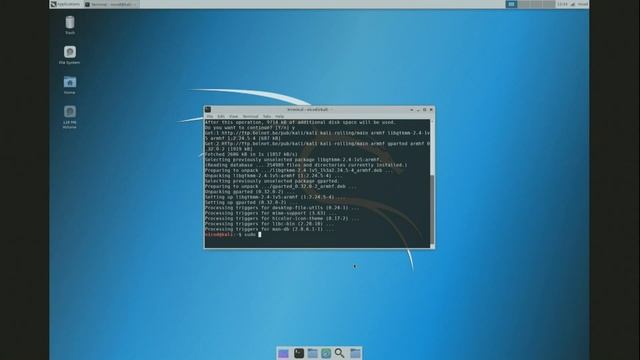Screen dimensions: 640x360
Task: Open the Terminal menu in the menu bar
Action: [x=250, y=116]
